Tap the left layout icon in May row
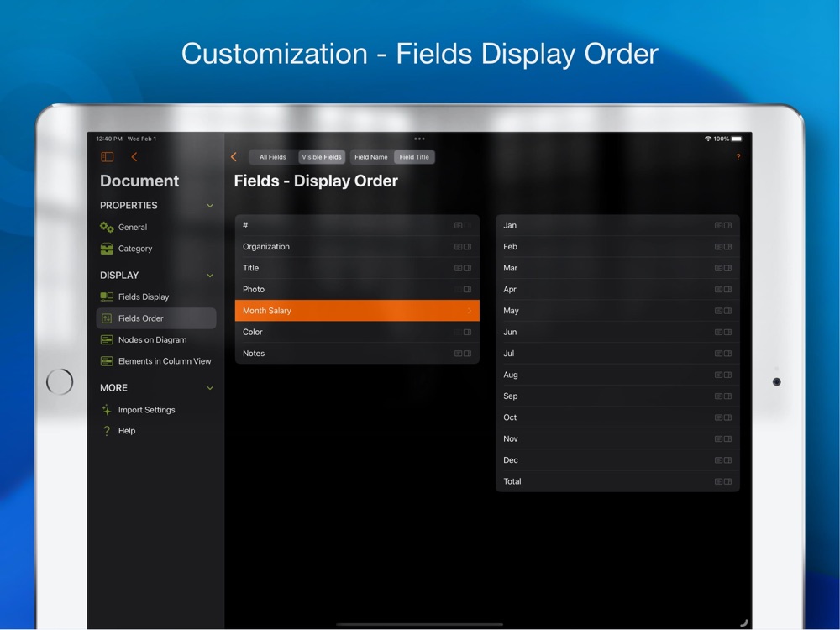Image resolution: width=840 pixels, height=630 pixels. [x=718, y=311]
